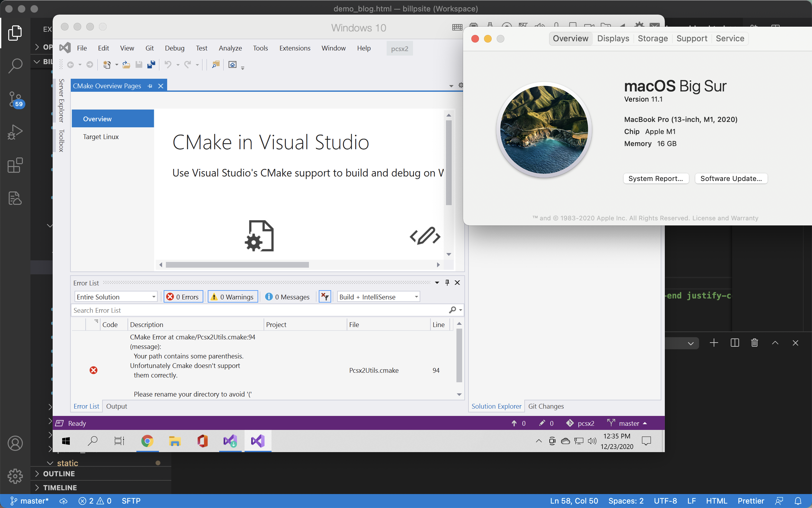Click Visual Studio logo icon beside File menu
Screen dimensions: 812x508
click(65, 48)
